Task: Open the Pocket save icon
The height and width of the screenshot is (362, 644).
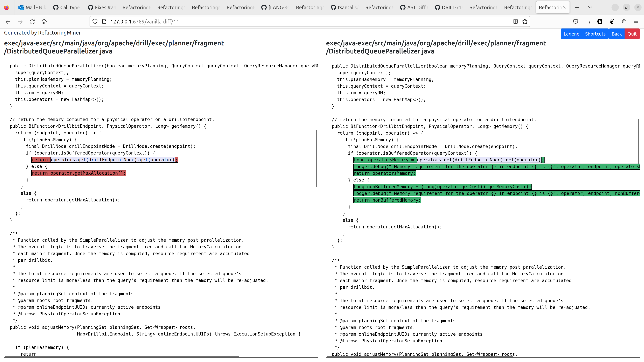Action: (x=576, y=21)
